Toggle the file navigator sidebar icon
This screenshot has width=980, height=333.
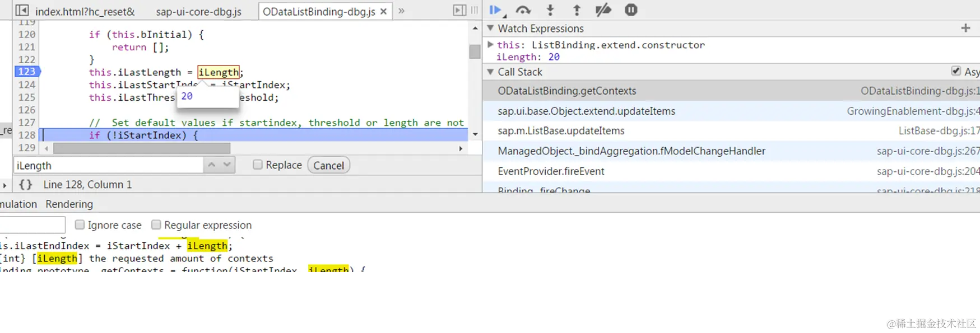click(22, 11)
